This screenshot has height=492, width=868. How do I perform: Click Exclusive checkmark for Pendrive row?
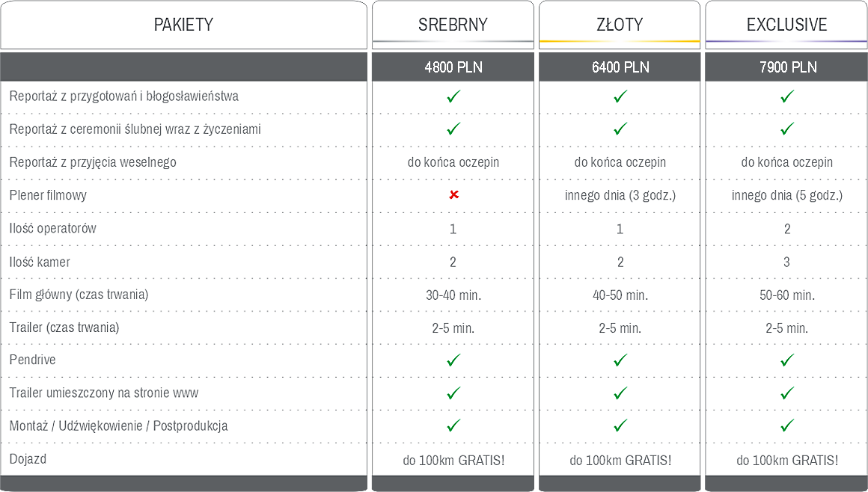787,360
